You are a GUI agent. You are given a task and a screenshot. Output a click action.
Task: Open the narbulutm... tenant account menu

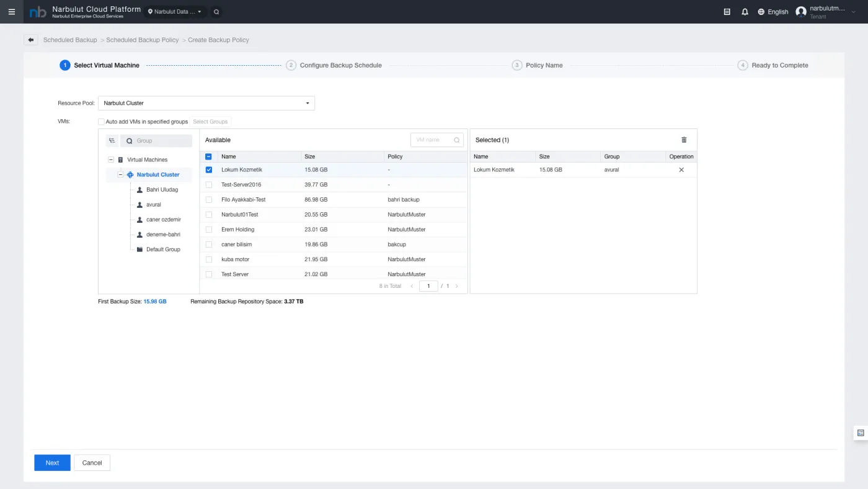click(827, 12)
